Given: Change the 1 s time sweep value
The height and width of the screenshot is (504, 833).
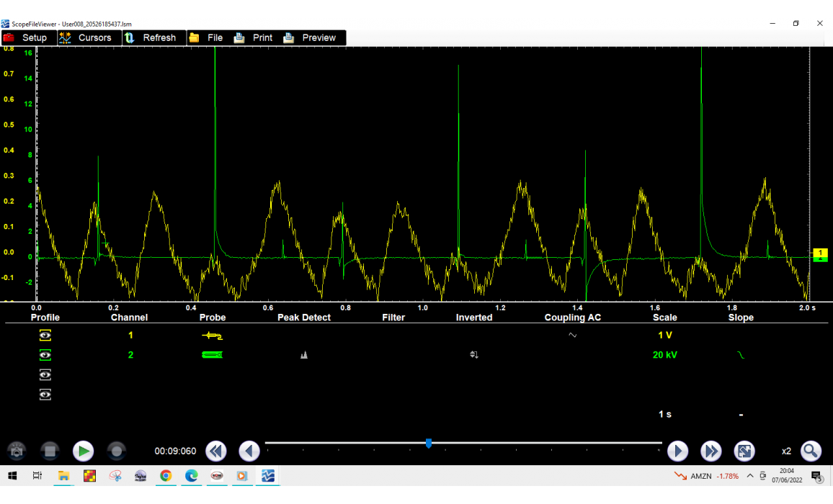Looking at the screenshot, I should [x=664, y=415].
